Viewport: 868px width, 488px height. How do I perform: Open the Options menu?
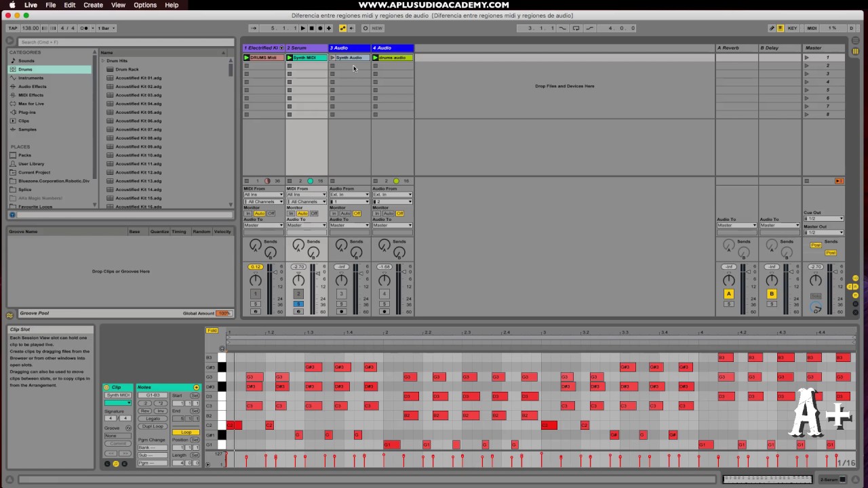144,5
